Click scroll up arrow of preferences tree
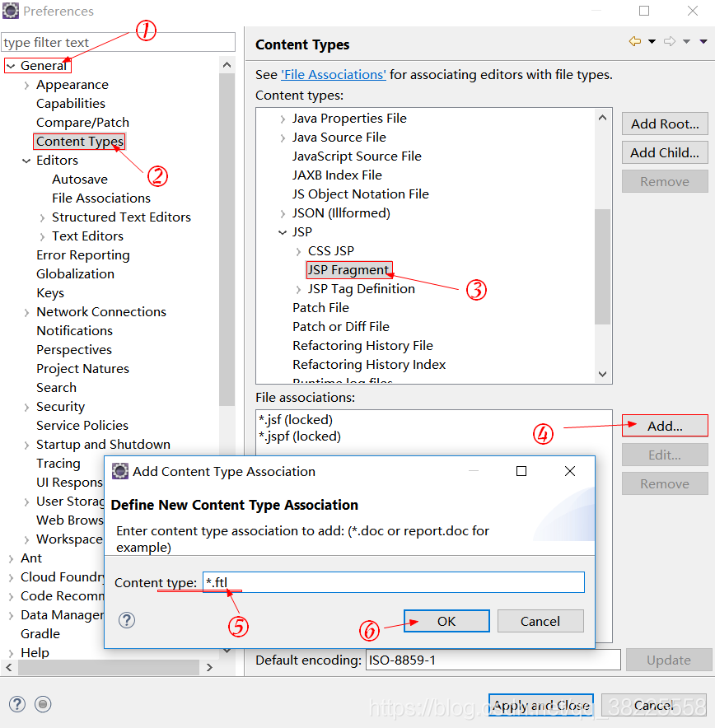The height and width of the screenshot is (728, 715). (227, 65)
